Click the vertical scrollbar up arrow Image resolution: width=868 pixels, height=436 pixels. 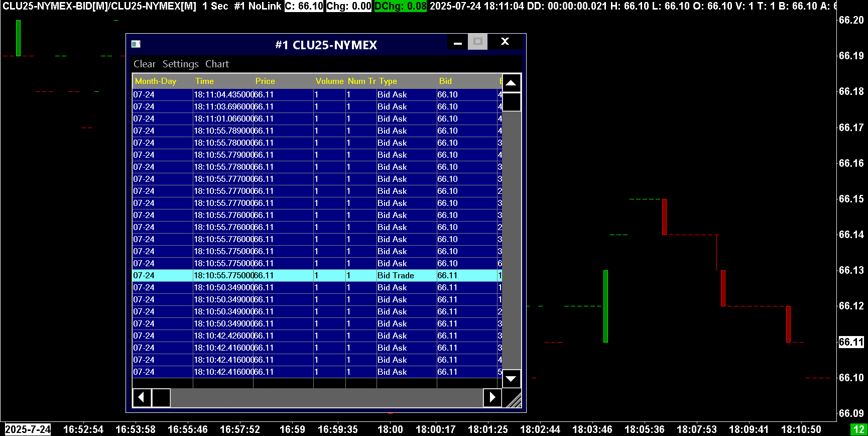point(511,83)
